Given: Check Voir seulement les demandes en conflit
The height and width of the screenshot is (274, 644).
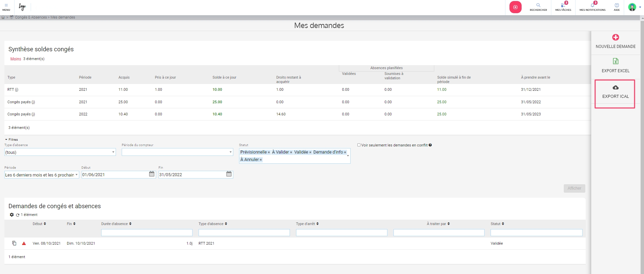Looking at the screenshot, I should (359, 145).
